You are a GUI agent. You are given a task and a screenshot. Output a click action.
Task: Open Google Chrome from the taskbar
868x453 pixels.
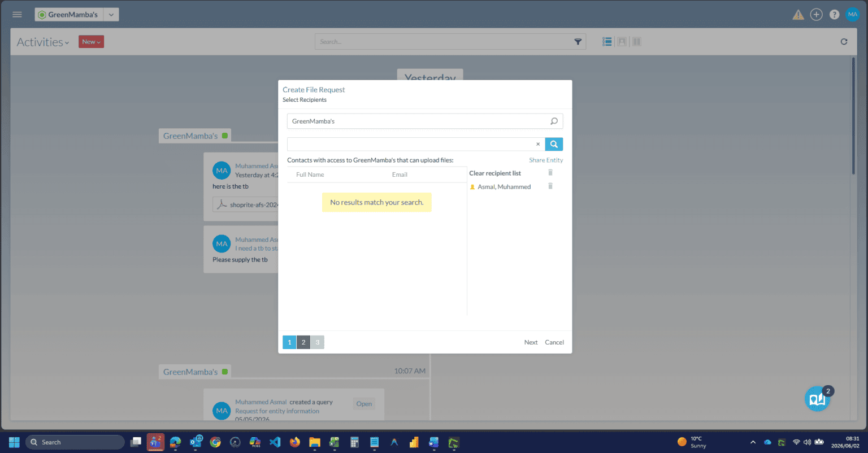point(215,442)
